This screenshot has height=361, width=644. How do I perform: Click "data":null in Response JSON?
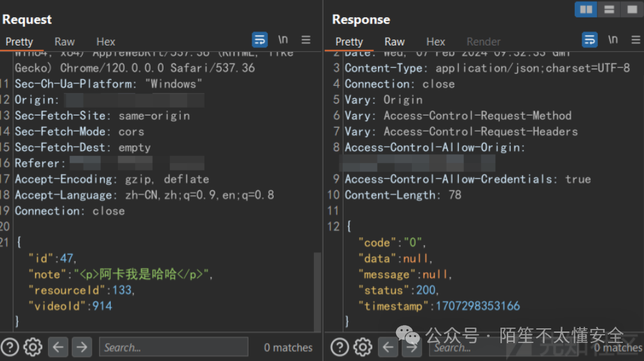[395, 258]
